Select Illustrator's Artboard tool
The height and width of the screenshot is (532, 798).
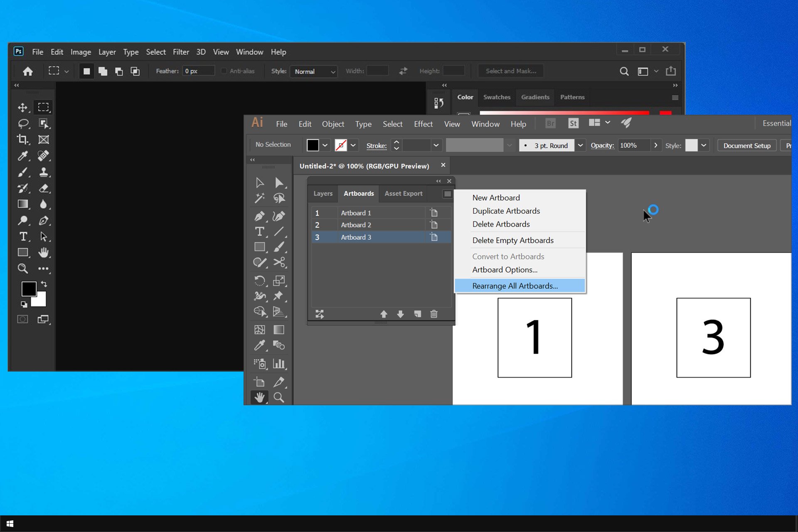(260, 382)
